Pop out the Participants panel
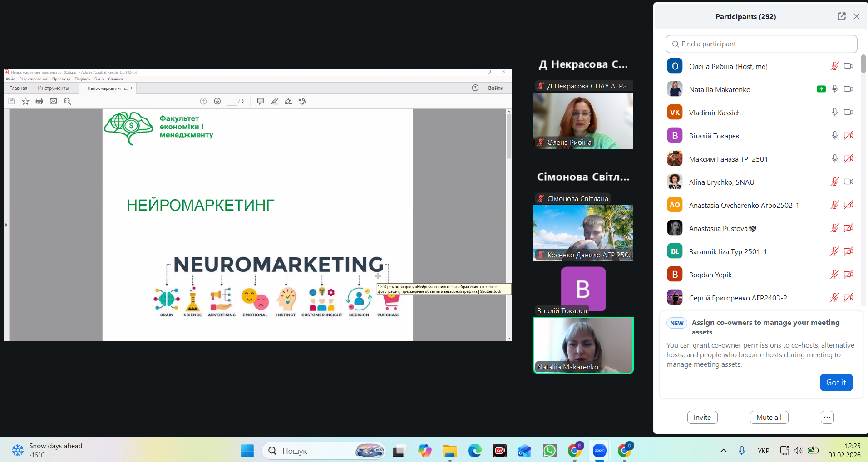Viewport: 868px width, 462px height. pos(841,16)
